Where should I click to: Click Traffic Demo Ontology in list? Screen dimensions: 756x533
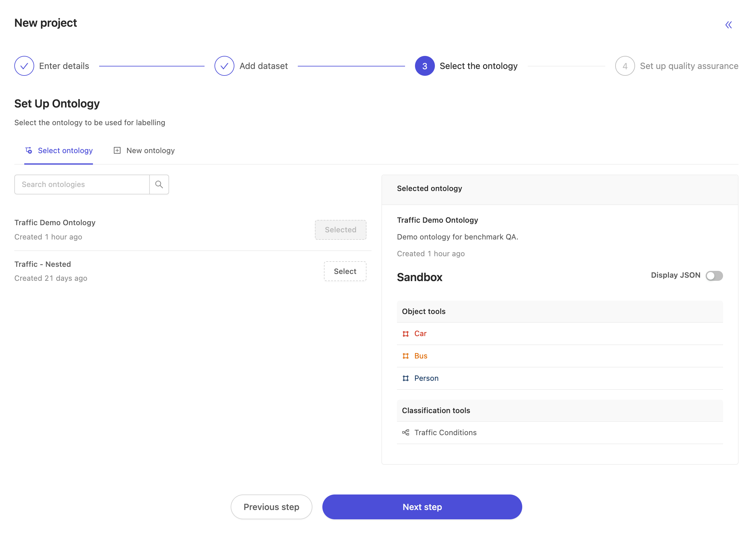click(55, 222)
